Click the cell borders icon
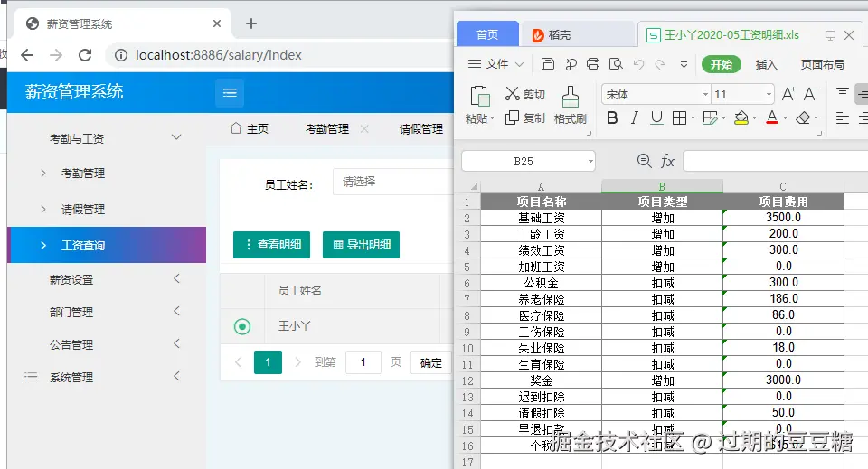Viewport: 868px width, 469px height. 679,117
